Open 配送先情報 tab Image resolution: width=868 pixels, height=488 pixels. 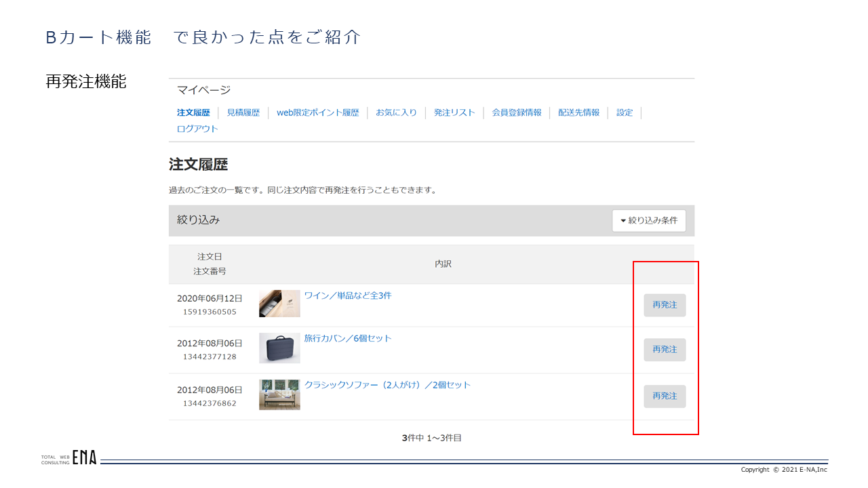coord(579,113)
